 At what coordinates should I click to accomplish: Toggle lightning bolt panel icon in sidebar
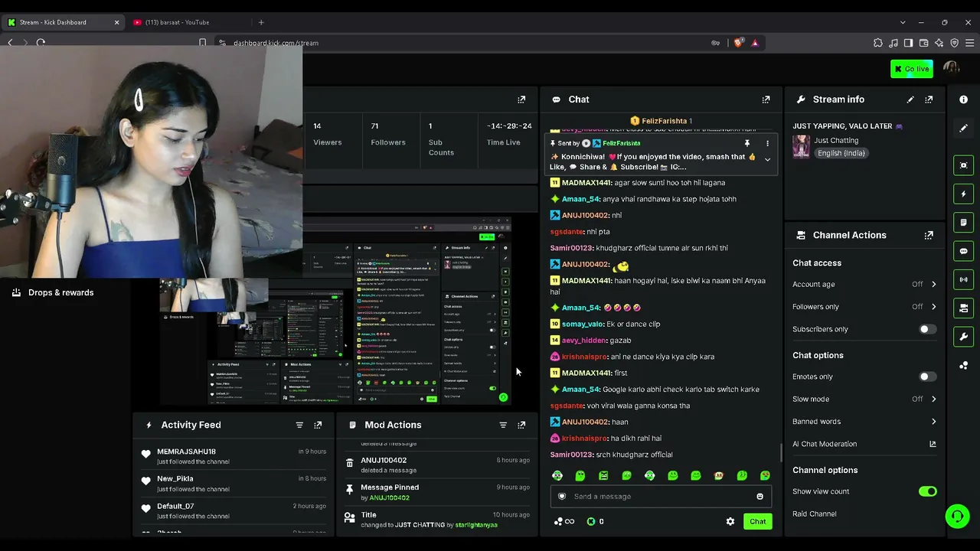[x=963, y=194]
